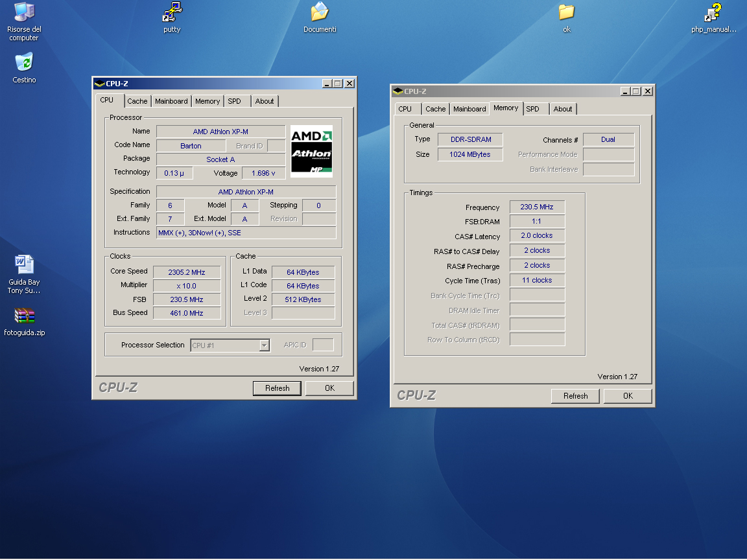Select CPU tab in left CPU-Z window
Image resolution: width=747 pixels, height=560 pixels.
click(x=109, y=100)
